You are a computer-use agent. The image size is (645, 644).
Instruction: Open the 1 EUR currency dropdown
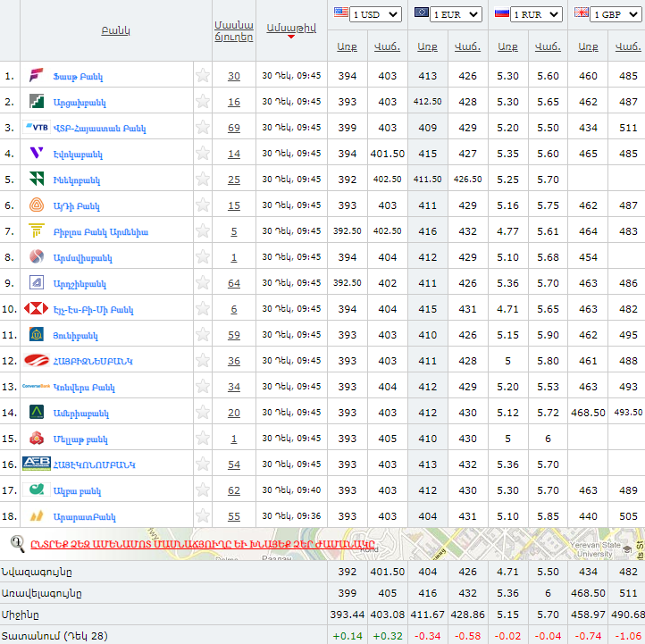click(456, 14)
